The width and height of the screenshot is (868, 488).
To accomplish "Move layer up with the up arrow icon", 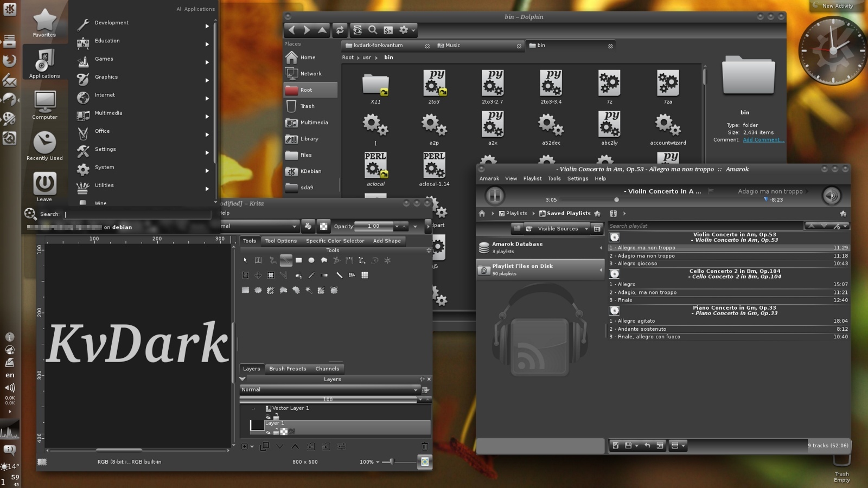I will pyautogui.click(x=295, y=446).
